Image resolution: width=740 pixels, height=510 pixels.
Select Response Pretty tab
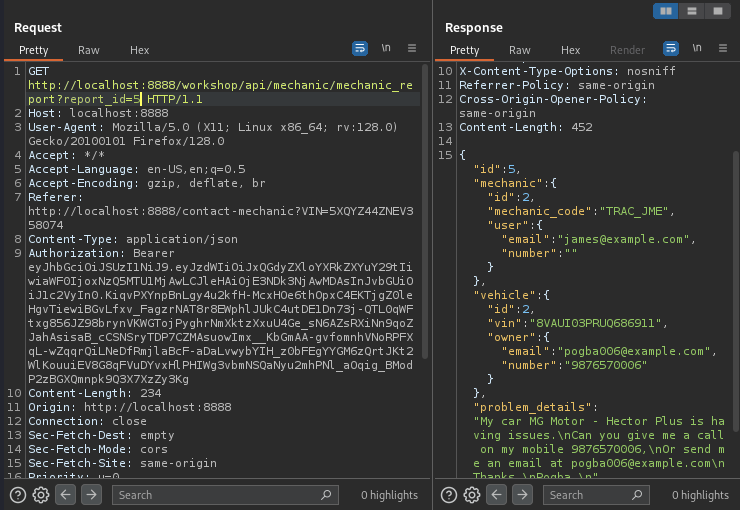coord(464,50)
